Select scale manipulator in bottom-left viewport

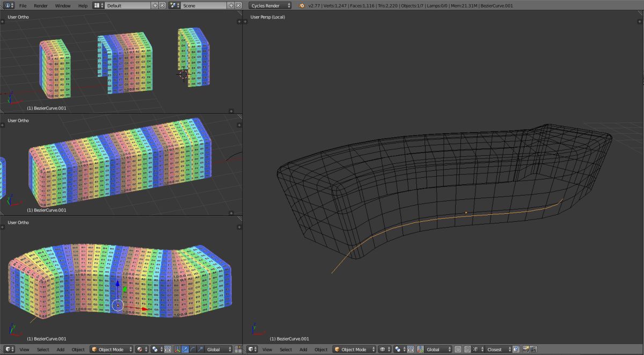pyautogui.click(x=201, y=350)
